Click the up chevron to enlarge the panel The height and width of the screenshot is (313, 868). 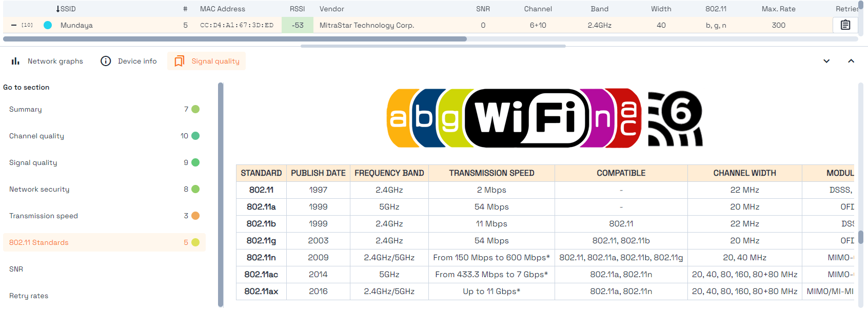coord(851,61)
